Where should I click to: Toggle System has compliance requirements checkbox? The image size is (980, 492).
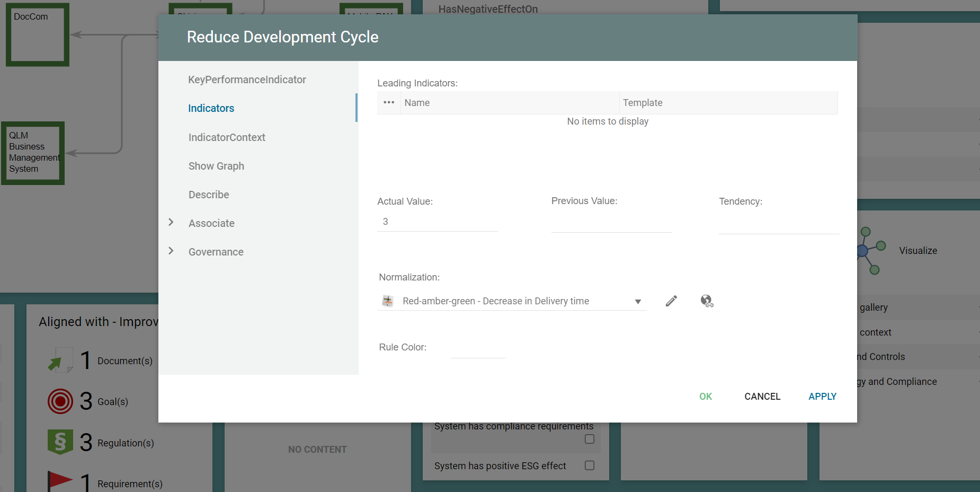click(589, 439)
